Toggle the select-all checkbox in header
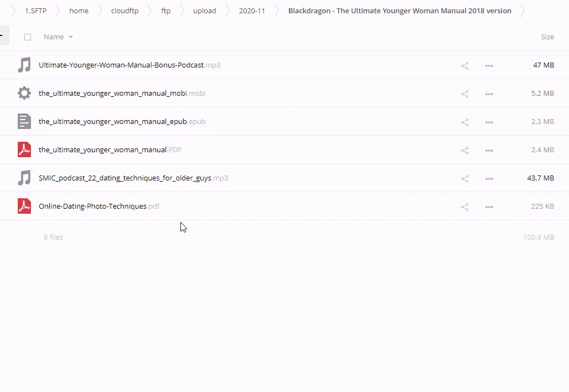Viewport: 569px width, 392px height. pos(28,37)
